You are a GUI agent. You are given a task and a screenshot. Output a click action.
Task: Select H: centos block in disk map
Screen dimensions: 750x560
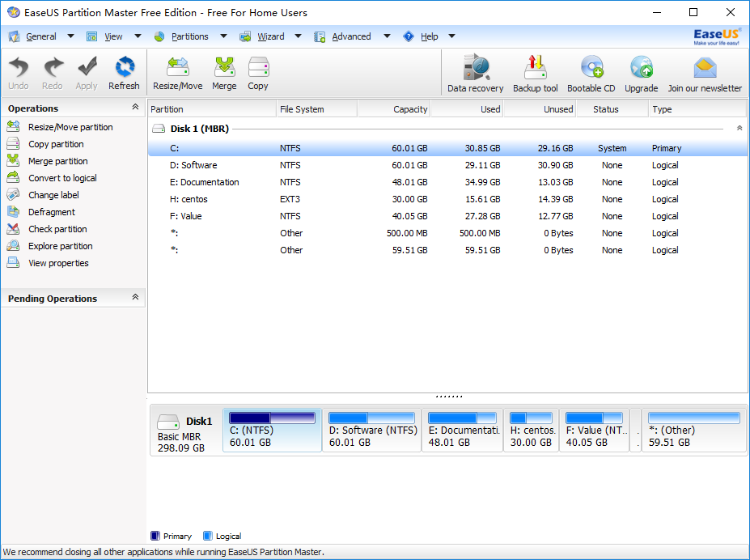coord(532,430)
